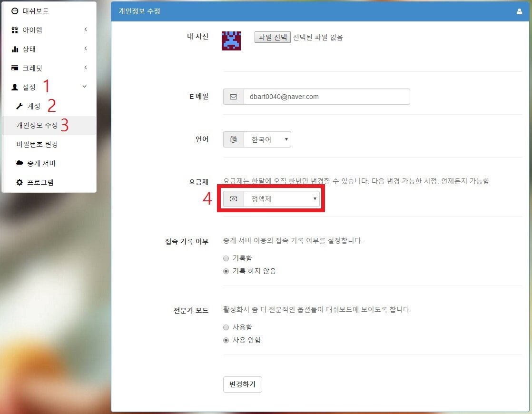
Task: Click the 변경하기 submit button
Action: click(x=243, y=384)
